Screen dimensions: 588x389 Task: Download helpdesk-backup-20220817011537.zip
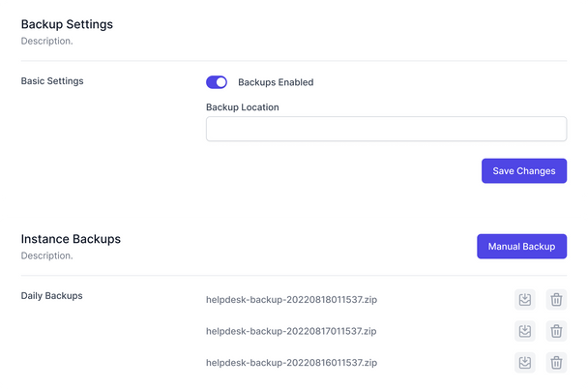524,331
